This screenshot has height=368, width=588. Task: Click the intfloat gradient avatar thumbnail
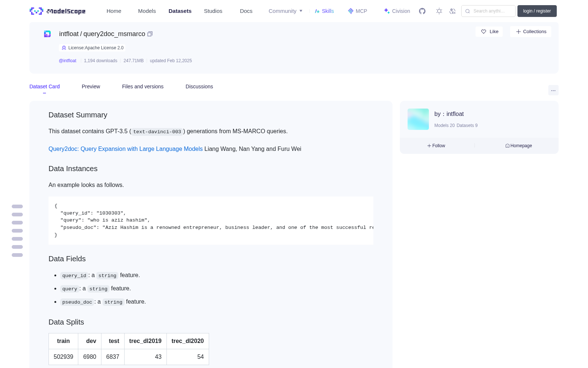pyautogui.click(x=418, y=119)
